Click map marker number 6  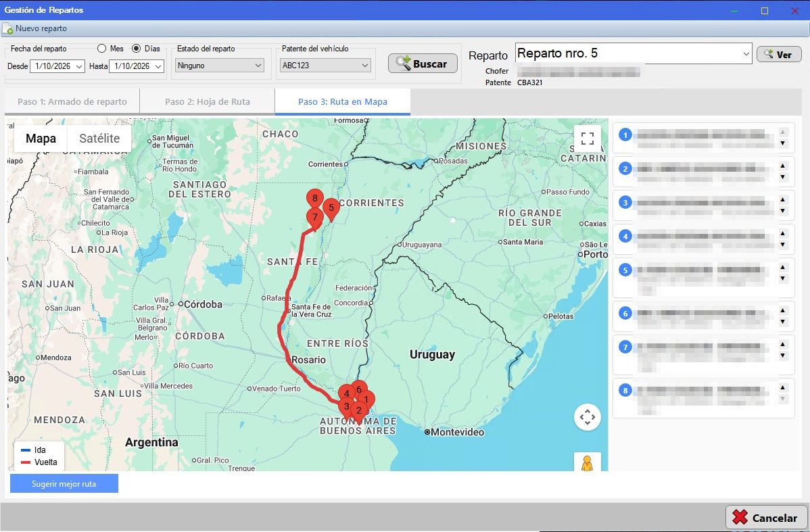[x=358, y=389]
